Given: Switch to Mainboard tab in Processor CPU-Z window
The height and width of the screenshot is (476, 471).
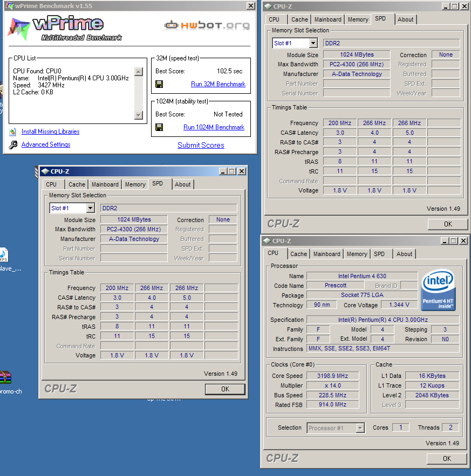Looking at the screenshot, I should 327,254.
